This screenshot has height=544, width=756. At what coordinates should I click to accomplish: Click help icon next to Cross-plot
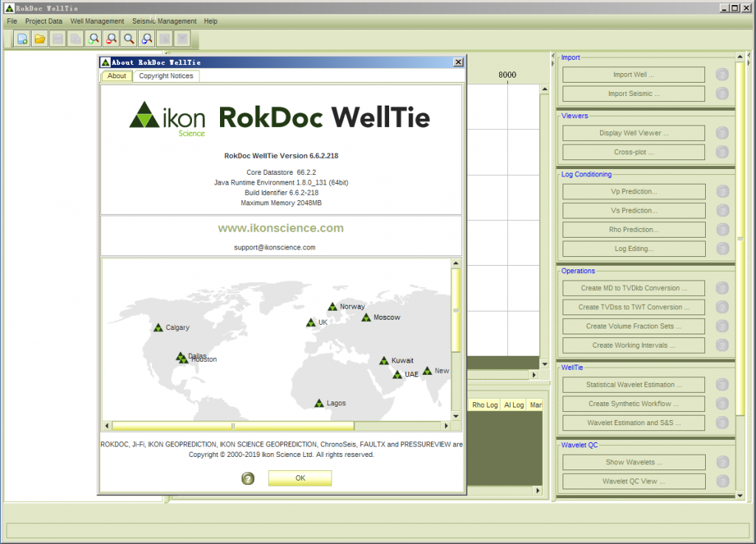pyautogui.click(x=722, y=152)
